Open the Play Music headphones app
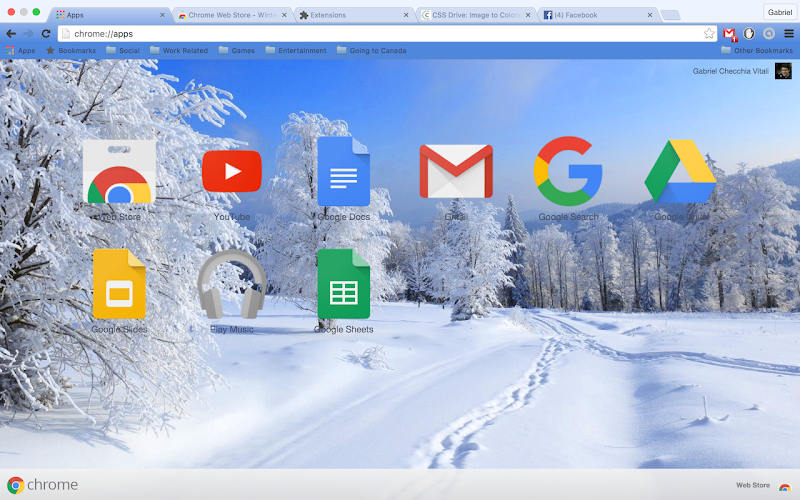Image resolution: width=800 pixels, height=500 pixels. (x=231, y=284)
